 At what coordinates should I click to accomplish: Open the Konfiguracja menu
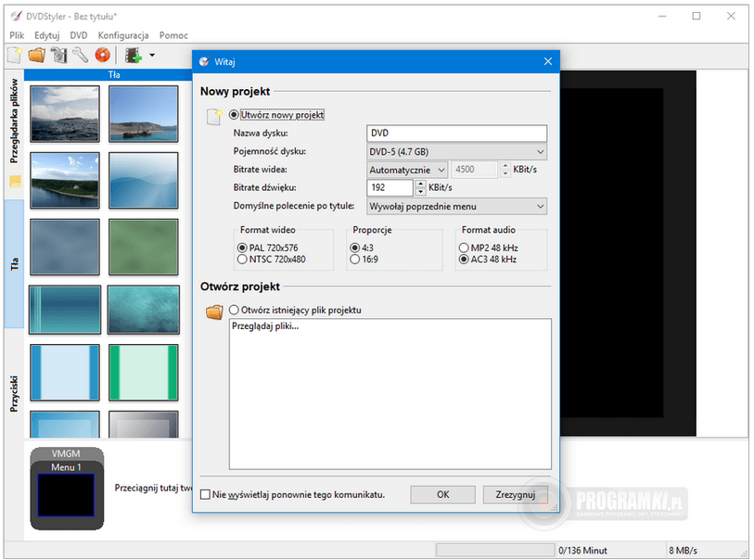pos(123,35)
